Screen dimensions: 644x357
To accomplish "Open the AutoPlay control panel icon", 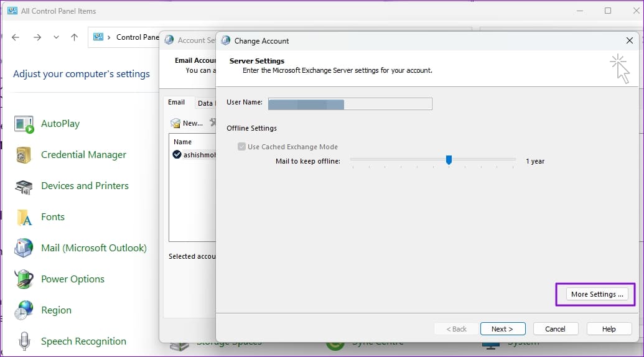I will click(x=24, y=124).
